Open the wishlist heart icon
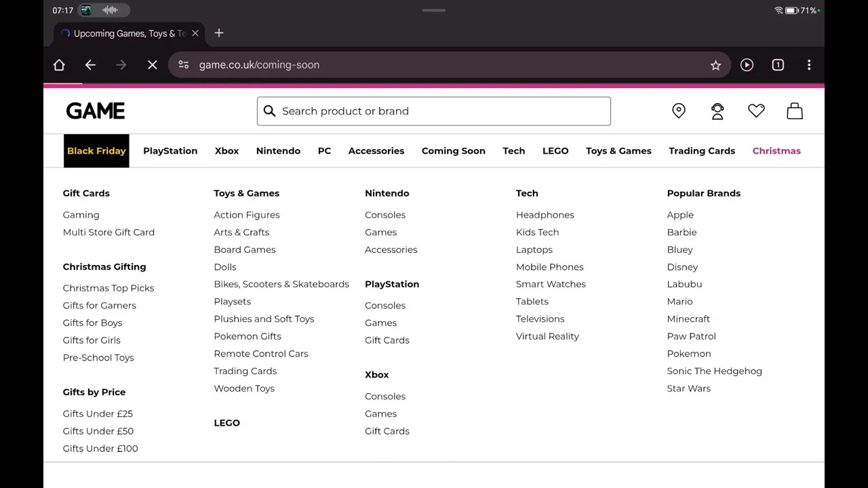This screenshot has width=868, height=488. click(x=756, y=110)
